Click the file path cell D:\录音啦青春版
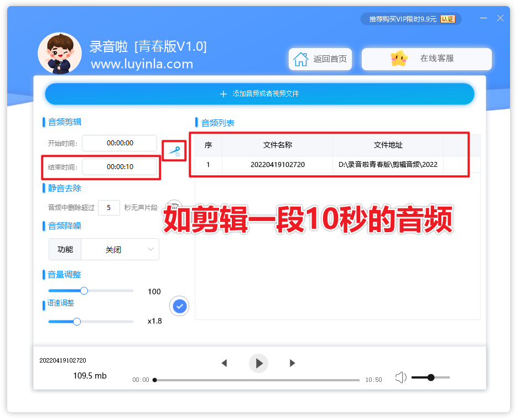 click(388, 165)
